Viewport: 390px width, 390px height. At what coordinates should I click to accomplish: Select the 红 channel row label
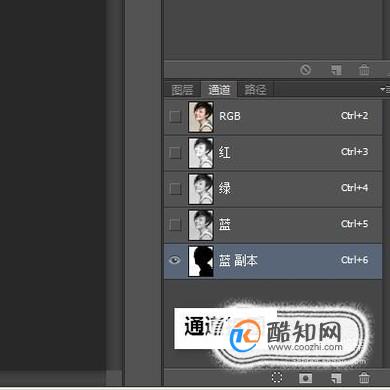pos(224,152)
